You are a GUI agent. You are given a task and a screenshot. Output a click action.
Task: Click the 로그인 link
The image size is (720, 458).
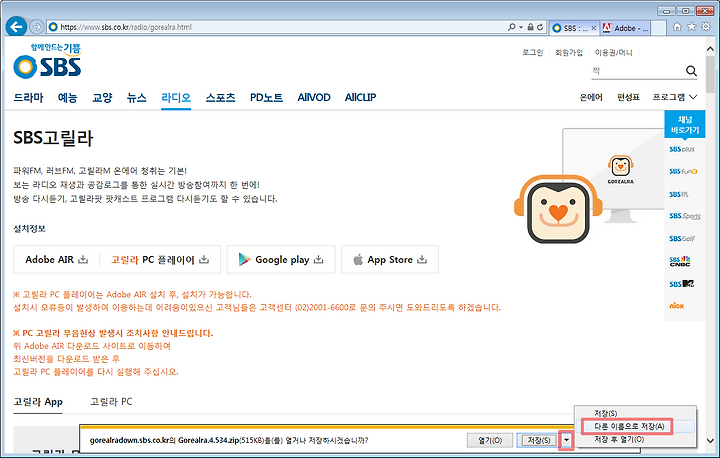[x=532, y=52]
